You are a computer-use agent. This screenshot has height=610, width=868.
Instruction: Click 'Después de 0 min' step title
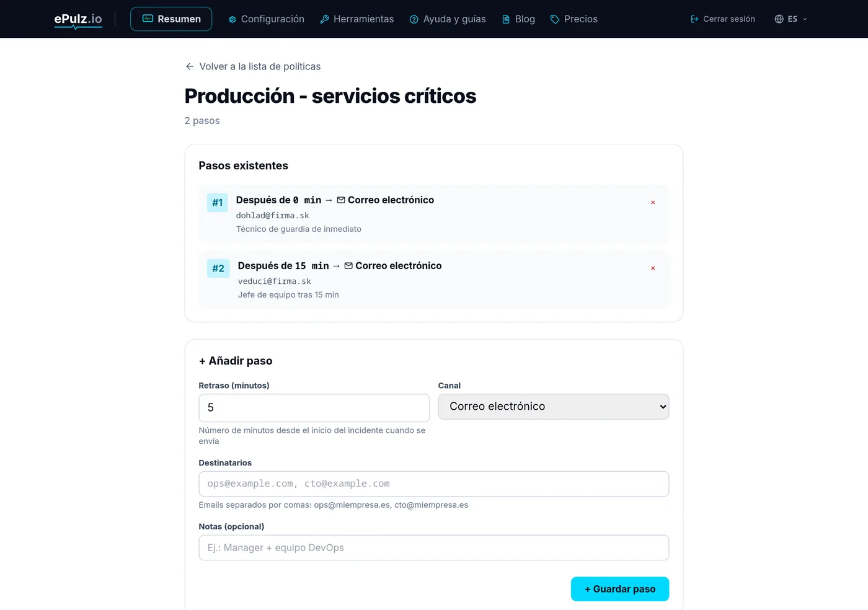pos(279,200)
